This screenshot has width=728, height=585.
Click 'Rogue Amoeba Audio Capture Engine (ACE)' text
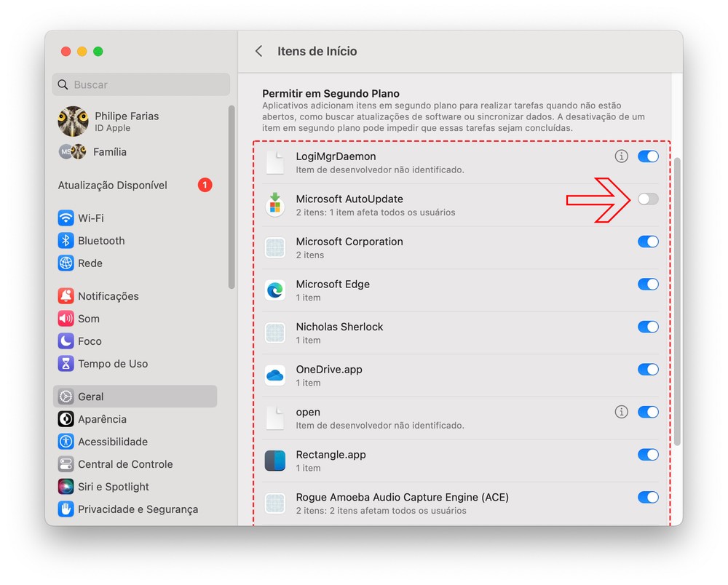point(403,497)
